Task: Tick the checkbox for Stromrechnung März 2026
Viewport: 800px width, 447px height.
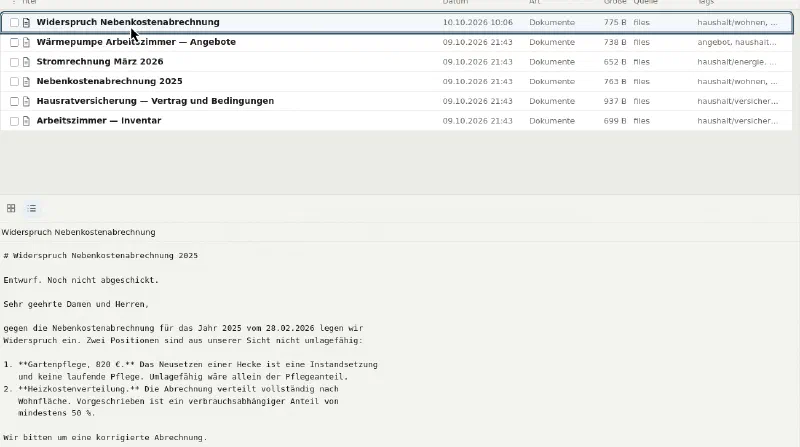Action: pos(14,62)
